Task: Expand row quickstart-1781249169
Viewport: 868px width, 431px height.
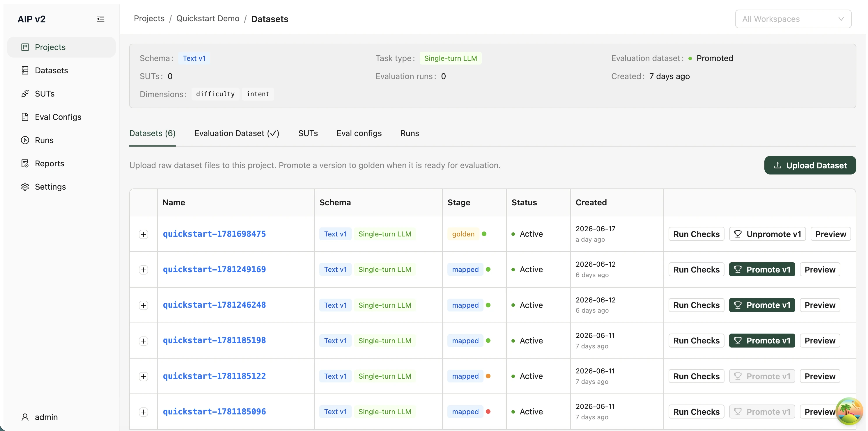Action: click(x=144, y=270)
